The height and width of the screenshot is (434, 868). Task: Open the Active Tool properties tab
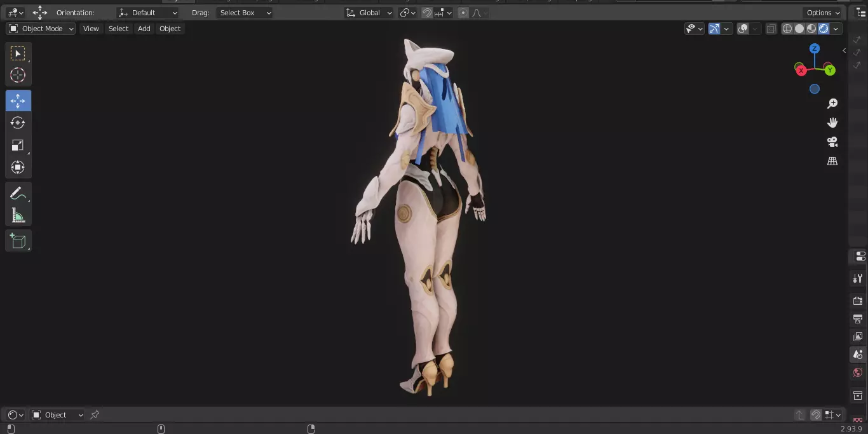tap(858, 278)
